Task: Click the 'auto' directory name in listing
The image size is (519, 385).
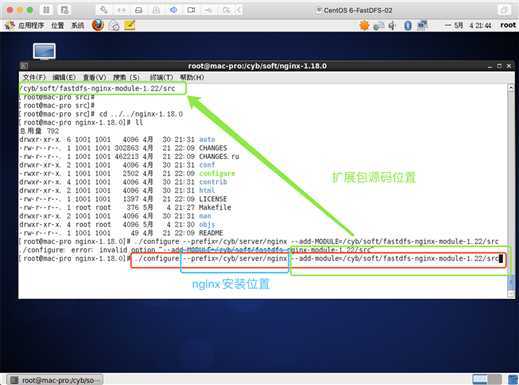Action: coord(207,140)
